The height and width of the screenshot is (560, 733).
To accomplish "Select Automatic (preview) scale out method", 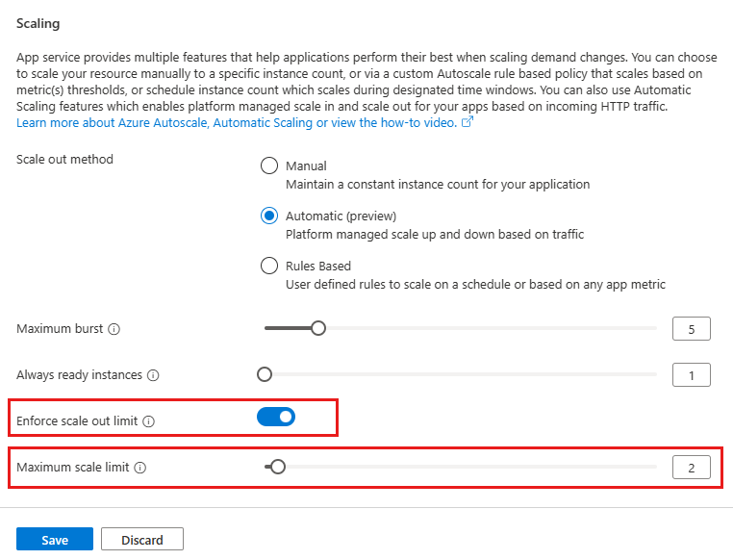I will (x=269, y=216).
